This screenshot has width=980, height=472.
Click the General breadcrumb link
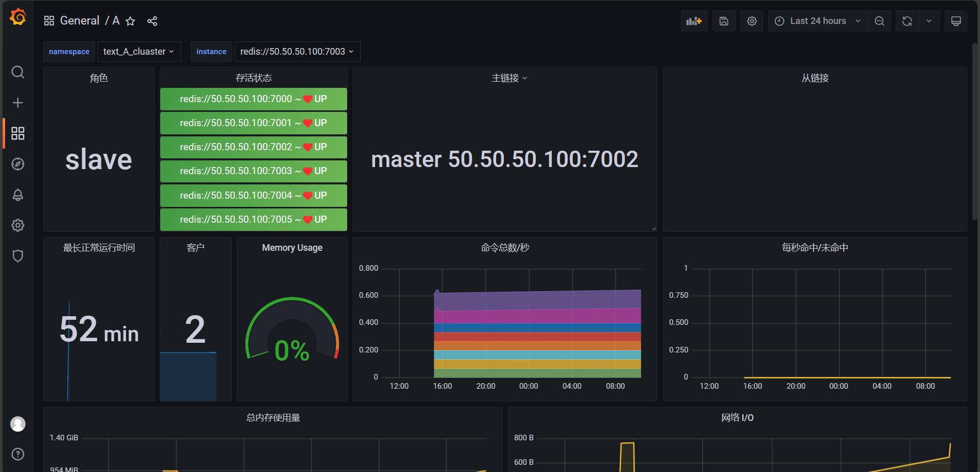pos(80,21)
